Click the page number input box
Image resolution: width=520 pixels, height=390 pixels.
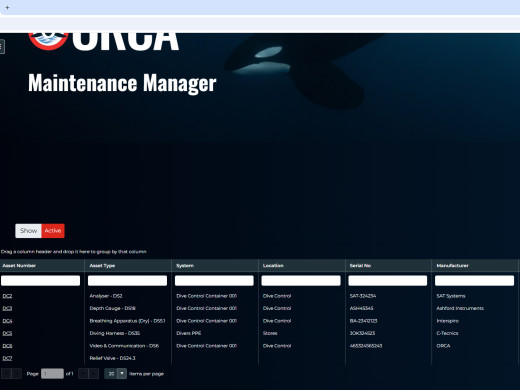point(52,374)
